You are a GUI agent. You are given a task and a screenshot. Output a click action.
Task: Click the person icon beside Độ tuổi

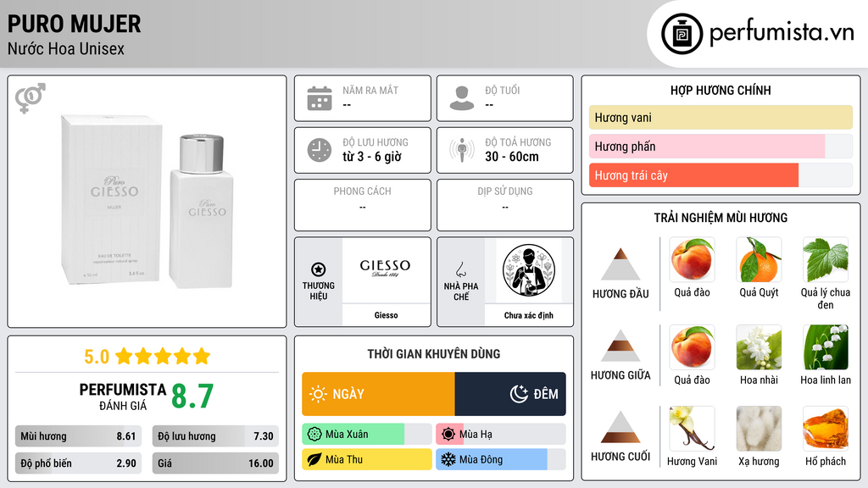coord(462,98)
